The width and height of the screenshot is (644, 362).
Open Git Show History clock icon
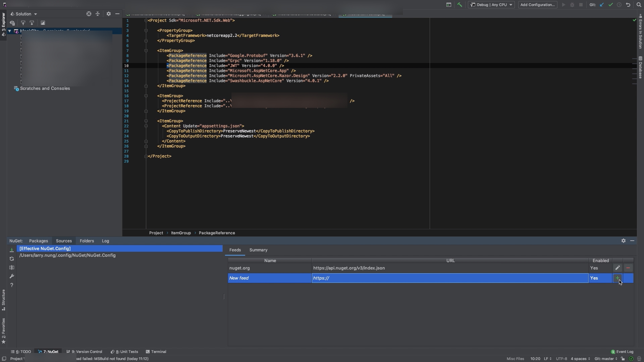coord(619,5)
